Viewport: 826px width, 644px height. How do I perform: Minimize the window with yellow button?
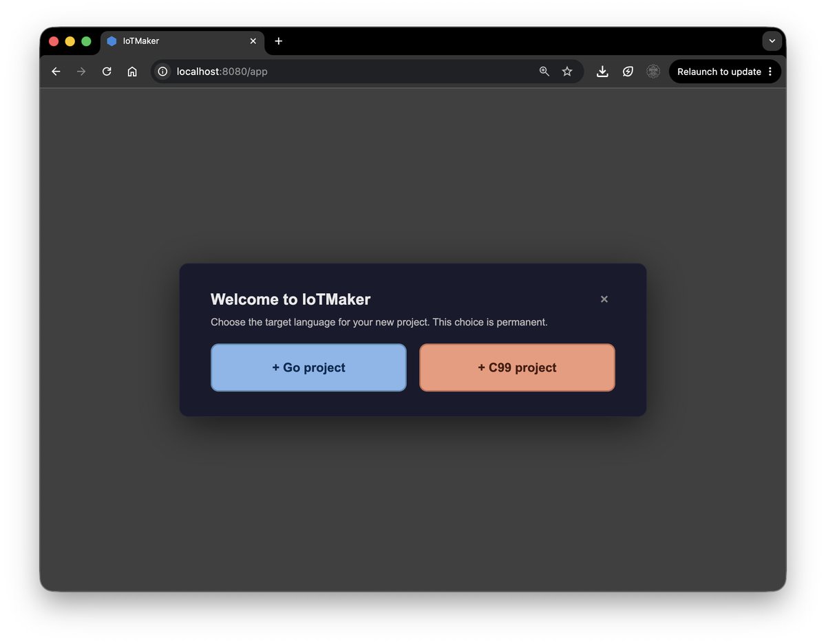pos(70,41)
